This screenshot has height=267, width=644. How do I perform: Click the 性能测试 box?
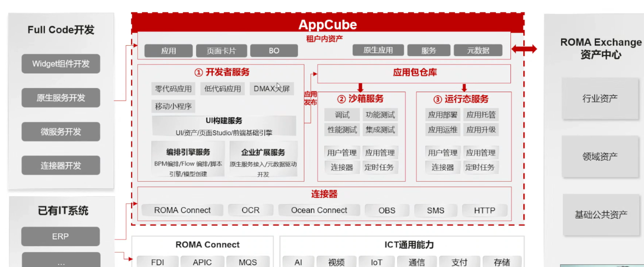coord(342,130)
